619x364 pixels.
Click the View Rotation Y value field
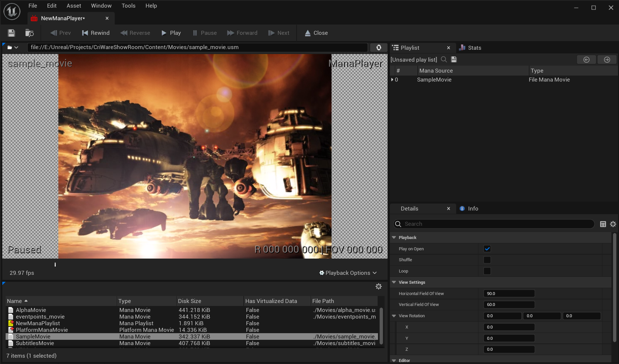pyautogui.click(x=509, y=338)
